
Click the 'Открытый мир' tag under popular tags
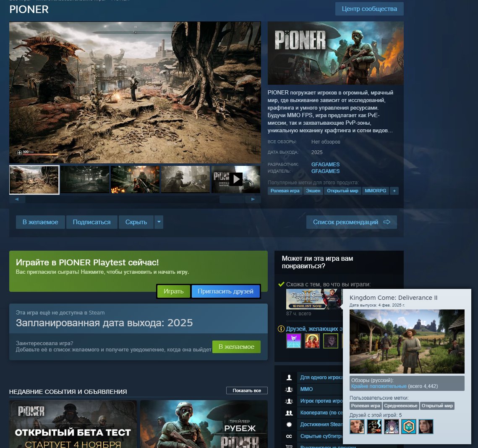point(342,191)
